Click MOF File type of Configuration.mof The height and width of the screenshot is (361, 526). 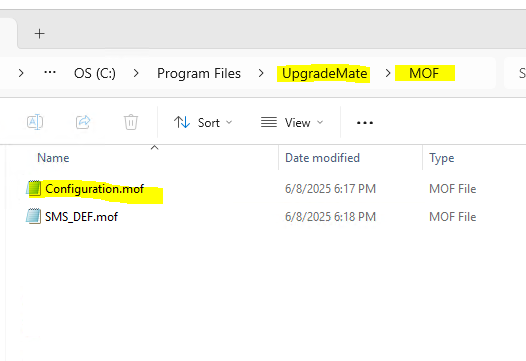[x=453, y=189]
